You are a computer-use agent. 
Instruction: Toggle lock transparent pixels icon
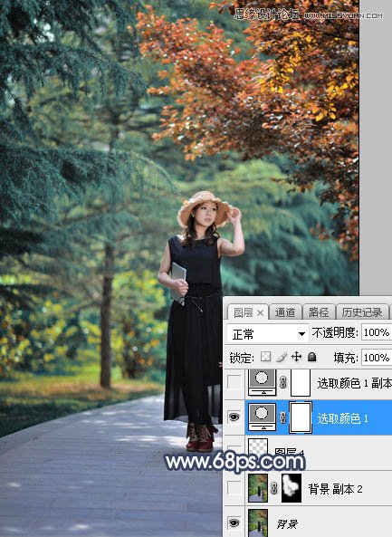265,357
